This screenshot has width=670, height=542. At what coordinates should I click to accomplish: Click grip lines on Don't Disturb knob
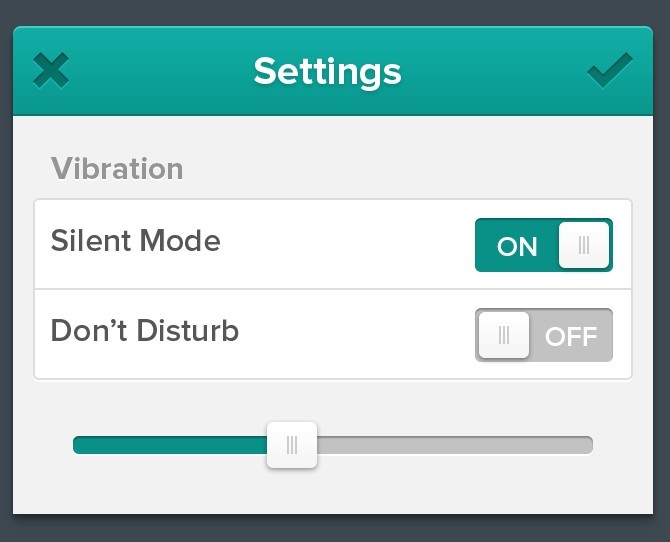504,335
